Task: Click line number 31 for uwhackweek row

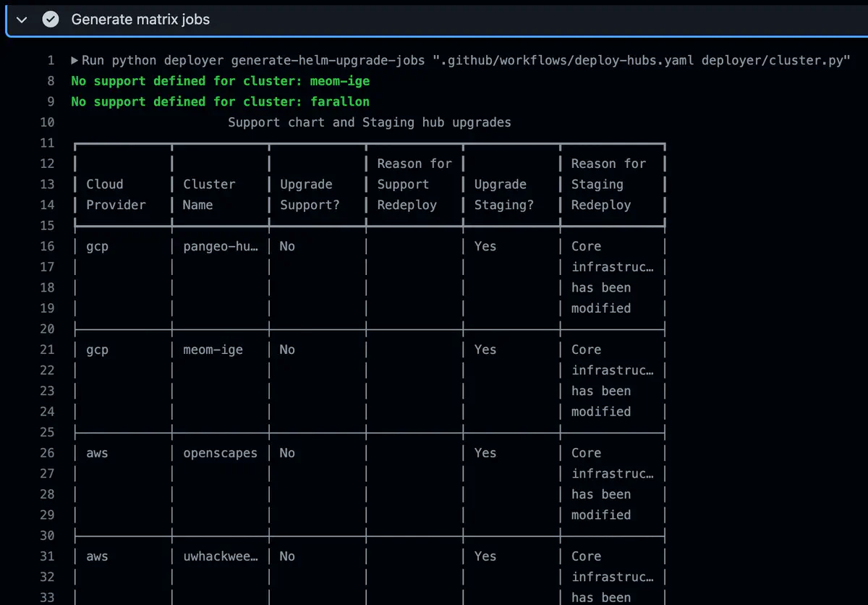Action: pos(47,557)
